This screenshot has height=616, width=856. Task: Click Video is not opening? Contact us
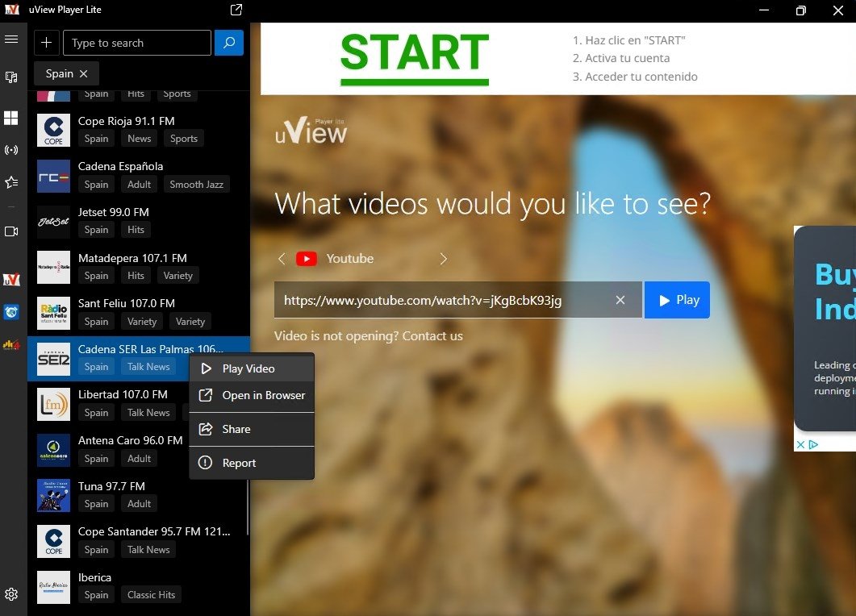pyautogui.click(x=369, y=336)
